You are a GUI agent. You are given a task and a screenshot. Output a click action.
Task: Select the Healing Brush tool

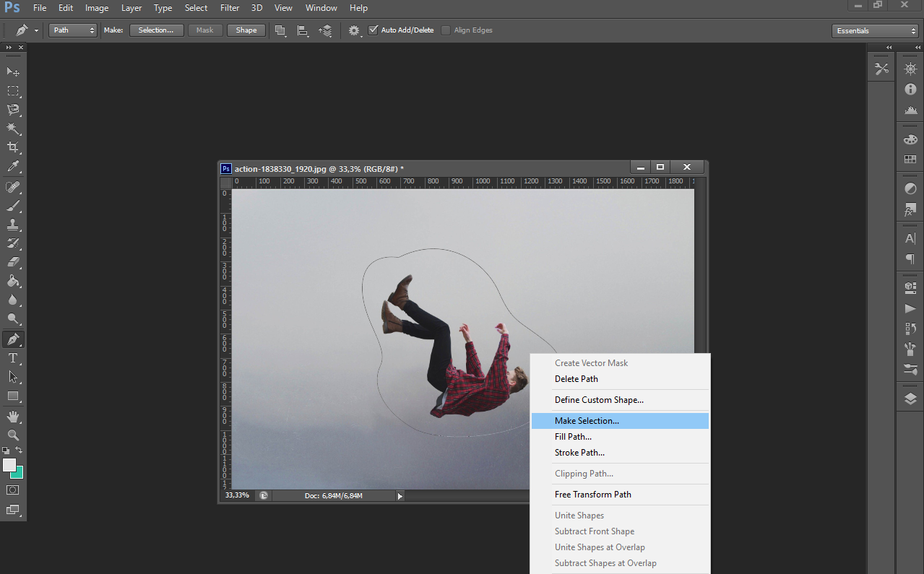pyautogui.click(x=13, y=188)
